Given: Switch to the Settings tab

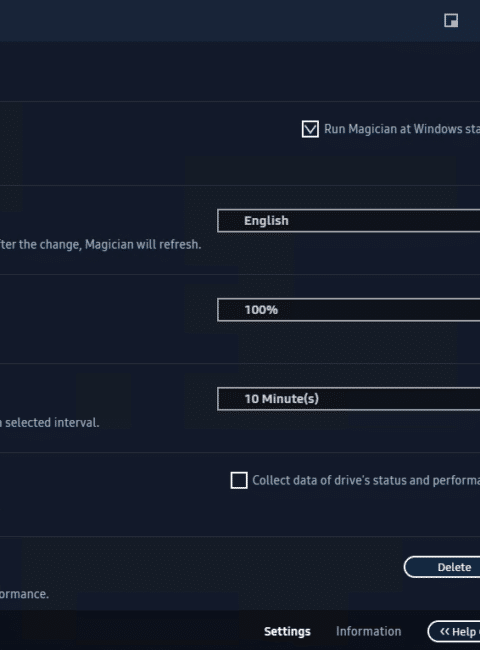Looking at the screenshot, I should click(x=287, y=631).
